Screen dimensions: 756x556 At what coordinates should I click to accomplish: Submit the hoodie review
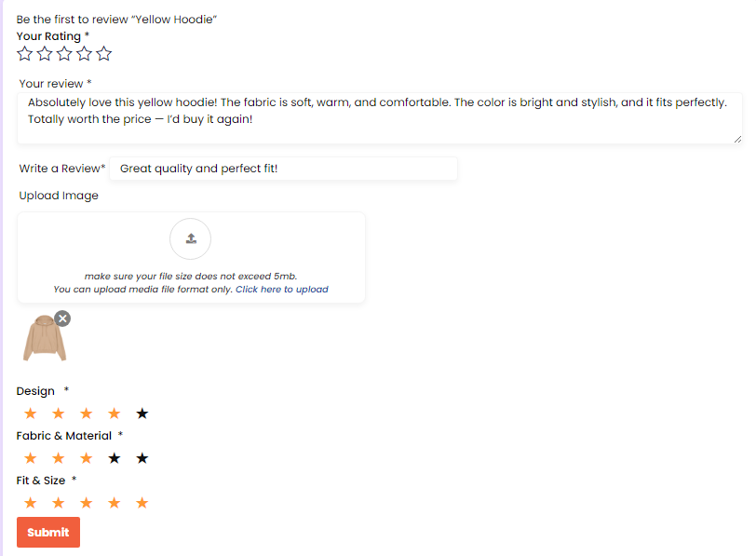48,532
